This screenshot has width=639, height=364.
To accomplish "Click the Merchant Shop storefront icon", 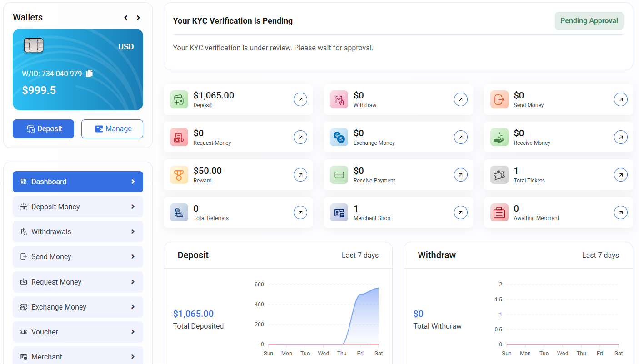I will (339, 212).
